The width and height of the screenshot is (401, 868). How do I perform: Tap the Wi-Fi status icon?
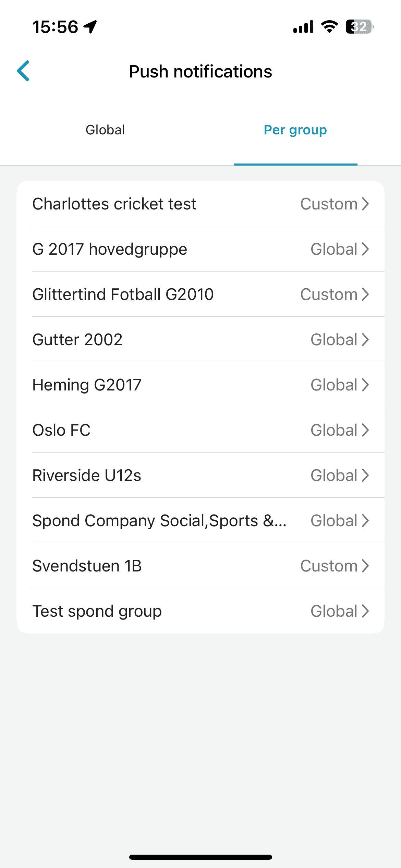point(329,27)
